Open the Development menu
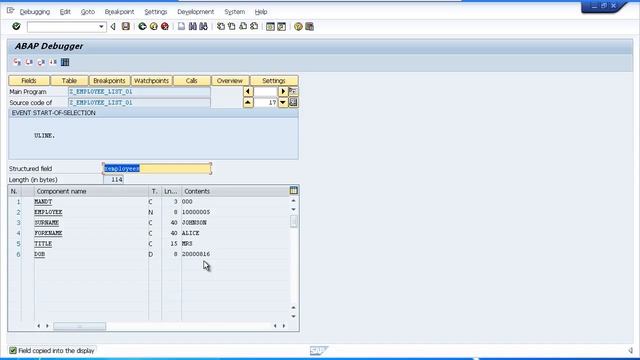Viewport: 640px width, 360px height. pyautogui.click(x=196, y=12)
